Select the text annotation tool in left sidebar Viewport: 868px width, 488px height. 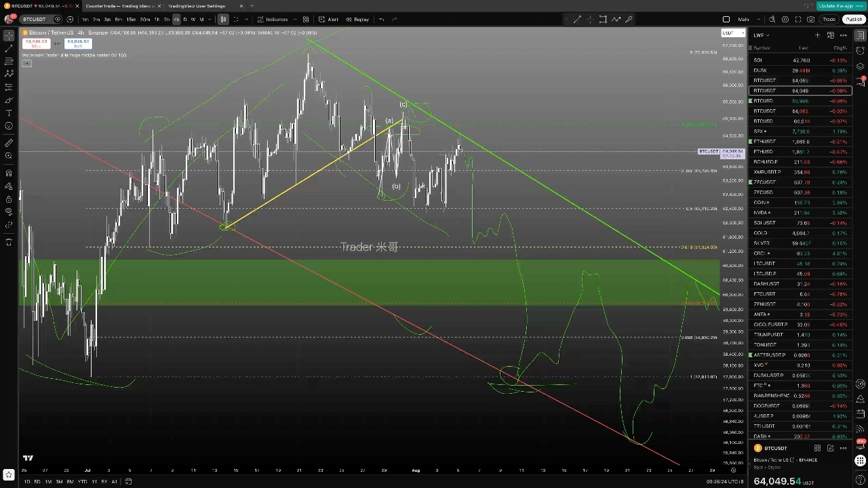[9, 113]
